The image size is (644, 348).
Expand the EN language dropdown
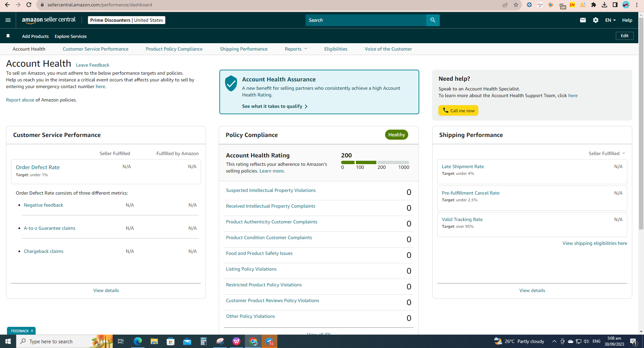tap(610, 20)
